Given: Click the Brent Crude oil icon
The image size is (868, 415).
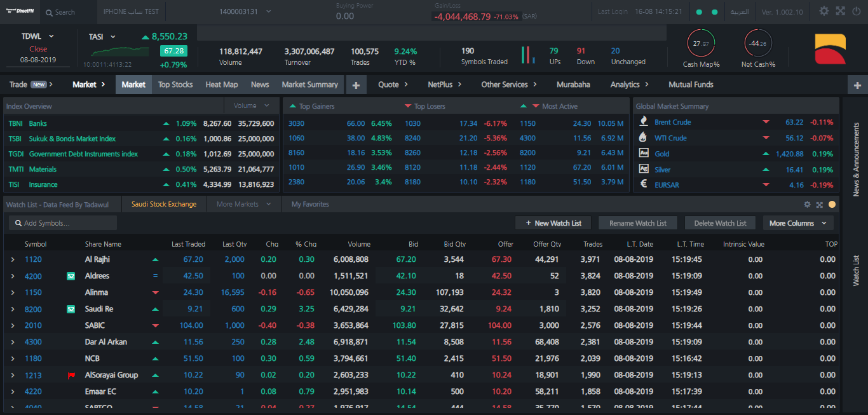Looking at the screenshot, I should point(643,122).
